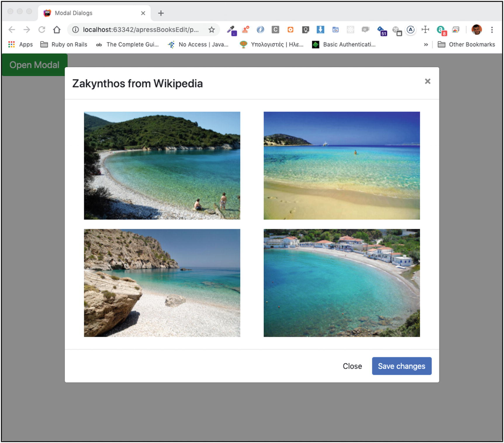Viewport: 504px width, 443px height.
Task: Select the Modal Dialogs browser tab
Action: point(88,13)
